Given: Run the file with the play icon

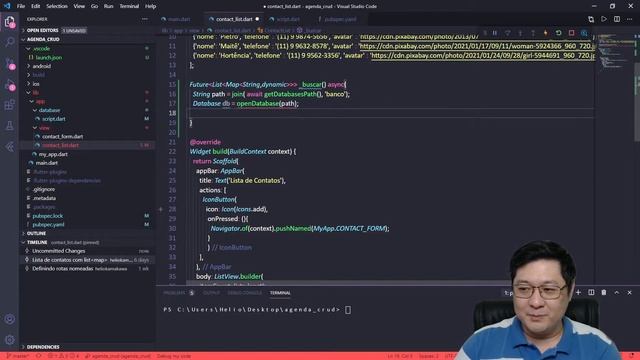Looking at the screenshot, I should tap(604, 19).
